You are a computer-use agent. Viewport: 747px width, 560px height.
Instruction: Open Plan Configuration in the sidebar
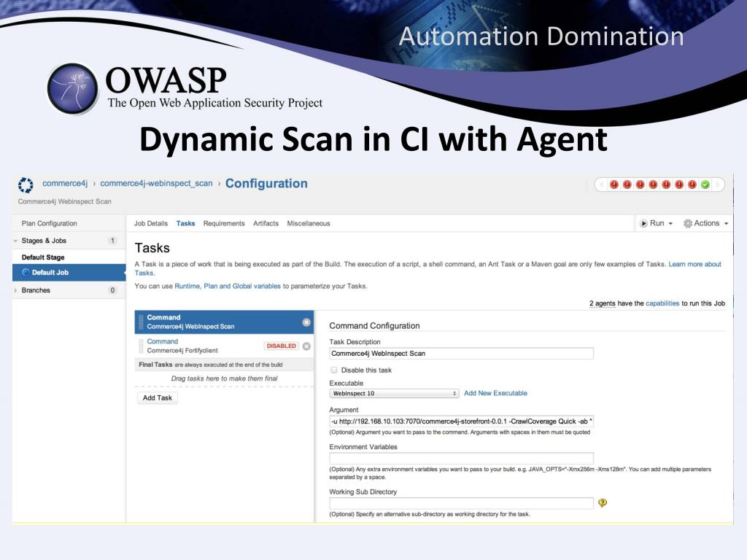[49, 223]
